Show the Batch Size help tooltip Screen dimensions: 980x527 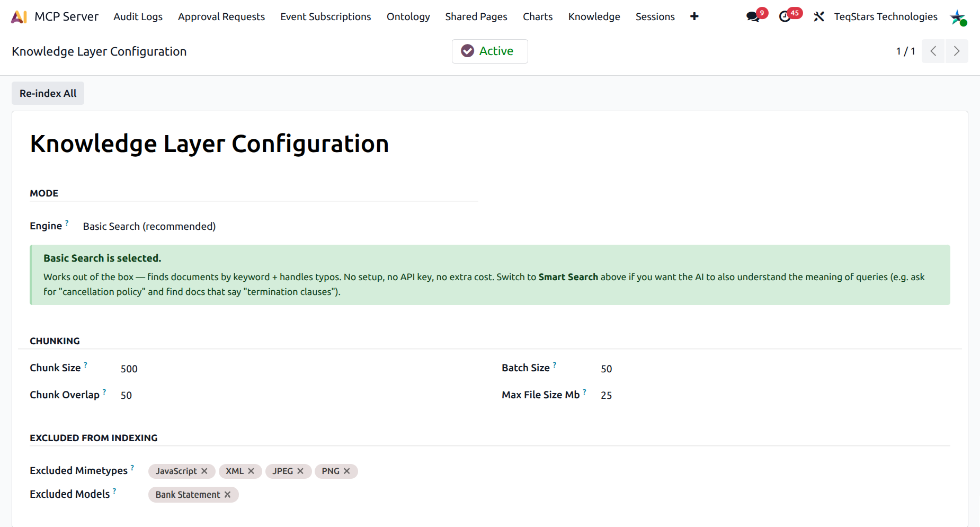tap(555, 365)
